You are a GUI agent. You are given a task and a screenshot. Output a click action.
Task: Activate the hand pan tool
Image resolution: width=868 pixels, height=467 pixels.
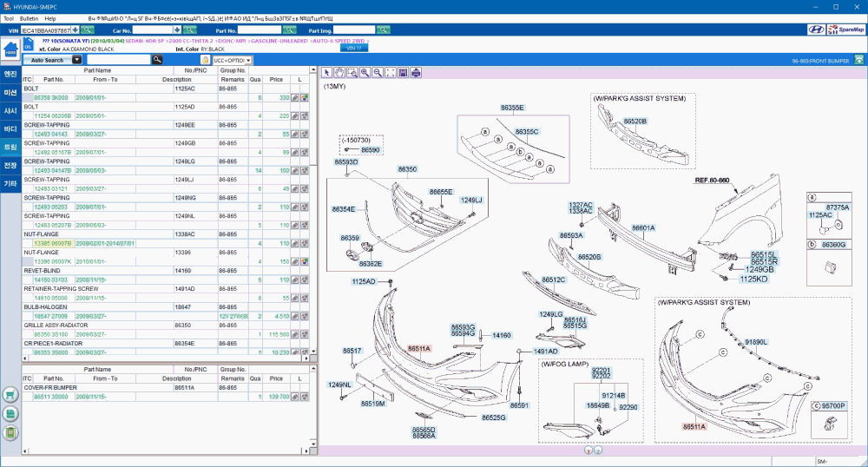pyautogui.click(x=339, y=73)
